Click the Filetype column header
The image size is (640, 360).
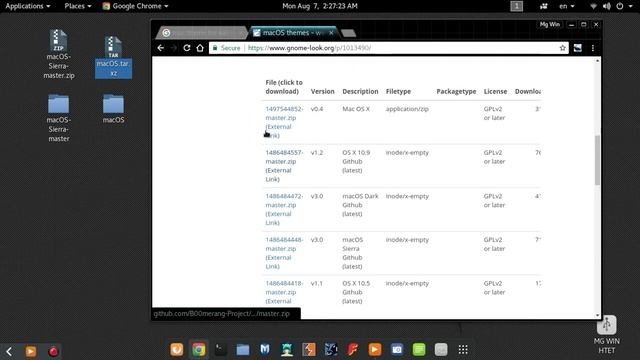click(398, 91)
